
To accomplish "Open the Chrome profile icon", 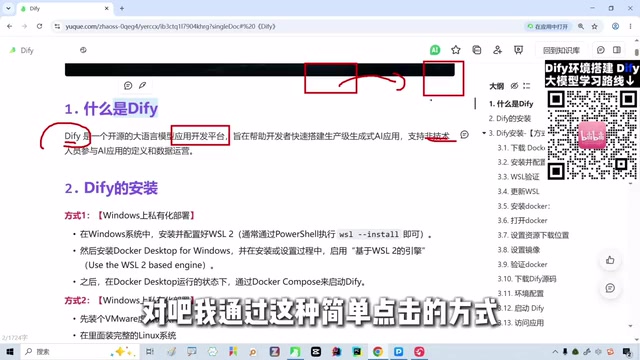I will pyautogui.click(x=615, y=26).
